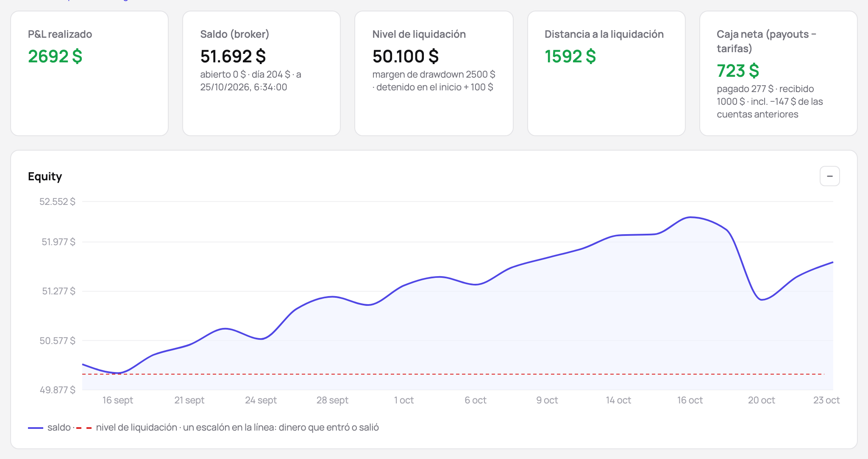Viewport: 868px width, 459px height.
Task: Click the 51.977 $ y-axis label
Action: click(x=58, y=242)
